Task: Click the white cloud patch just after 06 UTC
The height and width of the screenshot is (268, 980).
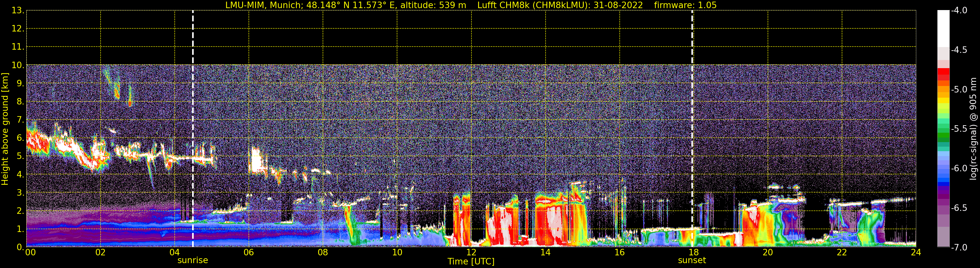Action: pos(257,160)
